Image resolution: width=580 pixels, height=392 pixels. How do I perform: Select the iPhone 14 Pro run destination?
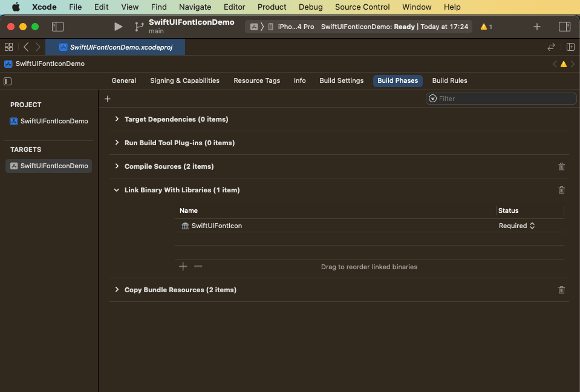[292, 27]
